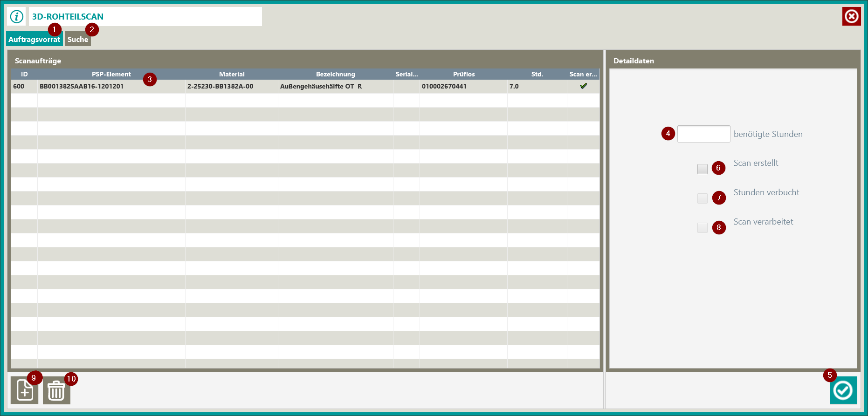Click the info icon beside 3D-ROHTEILSCAN
The image size is (868, 416).
17,17
